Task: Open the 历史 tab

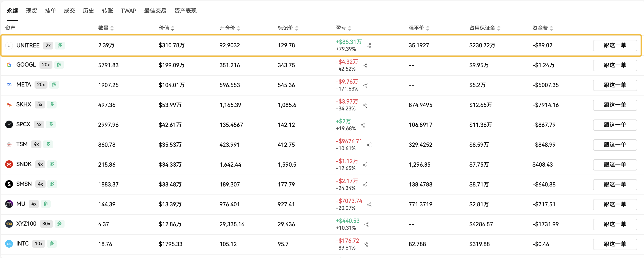Action: pyautogui.click(x=88, y=11)
